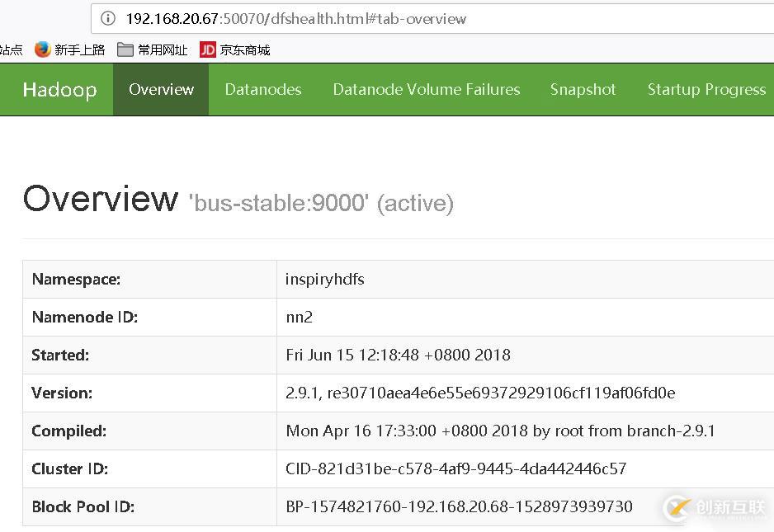Select the Cluster ID value
The image size is (774, 532).
click(x=457, y=468)
